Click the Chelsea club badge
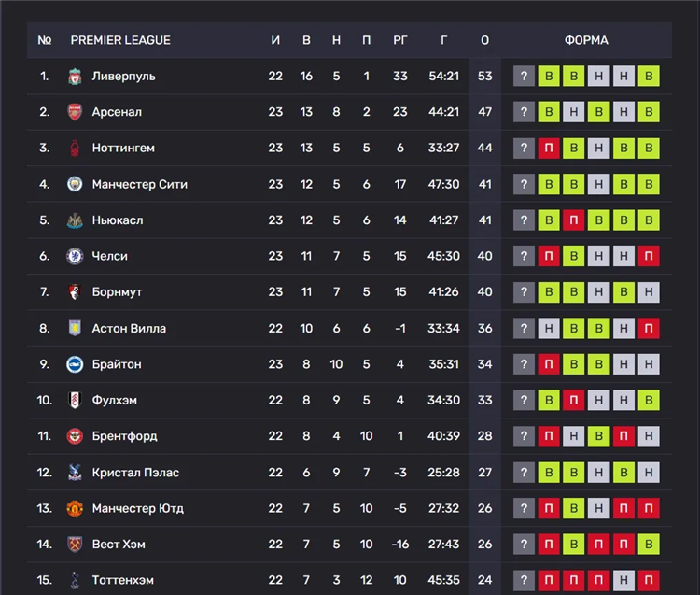700x595 pixels. click(75, 256)
